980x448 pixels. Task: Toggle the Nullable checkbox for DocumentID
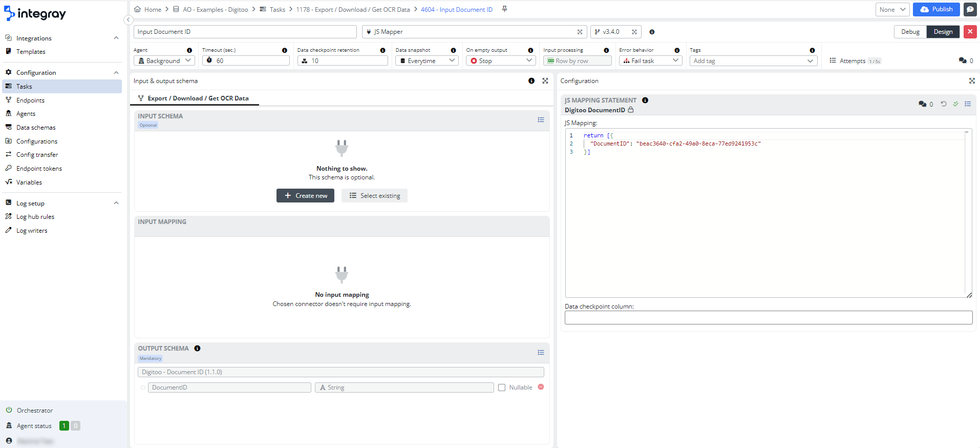click(502, 388)
